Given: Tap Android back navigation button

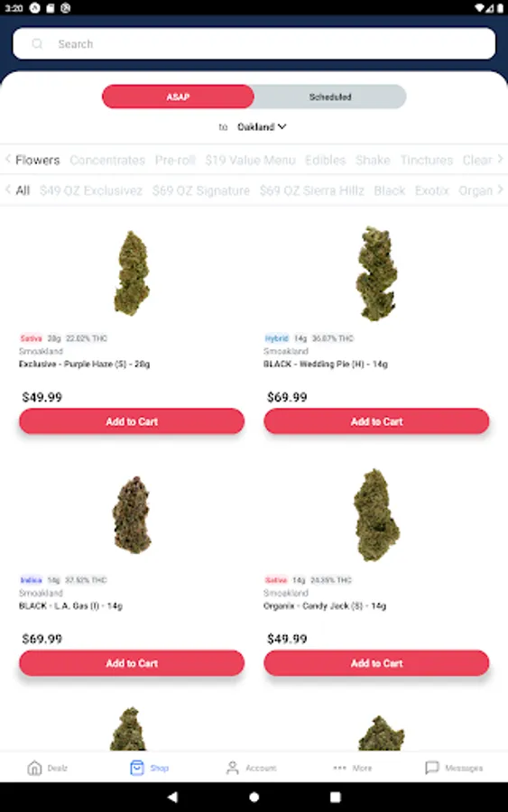Looking at the screenshot, I should pos(173,797).
